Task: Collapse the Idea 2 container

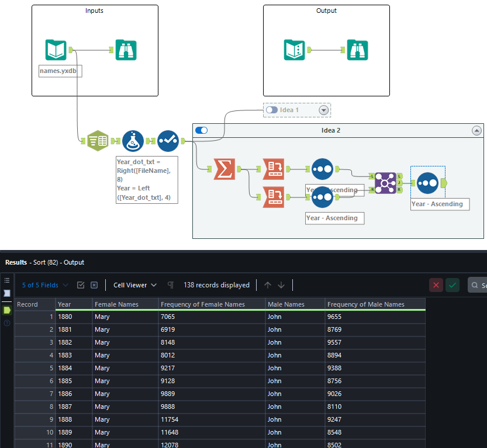Action: point(476,131)
